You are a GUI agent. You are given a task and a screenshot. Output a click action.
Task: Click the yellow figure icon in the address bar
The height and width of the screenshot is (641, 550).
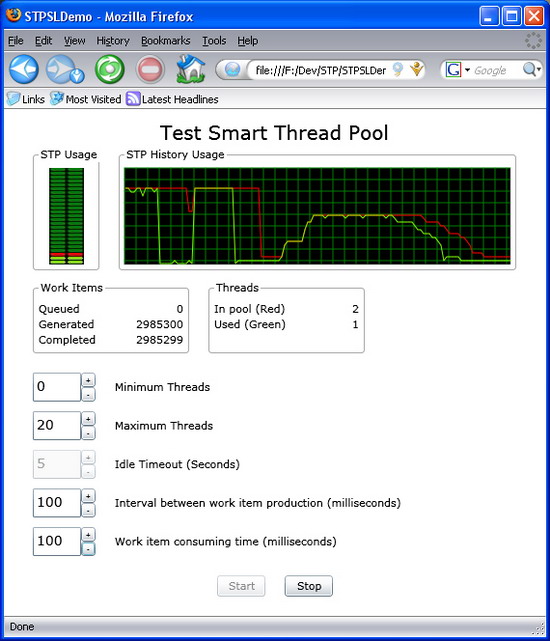[x=417, y=69]
